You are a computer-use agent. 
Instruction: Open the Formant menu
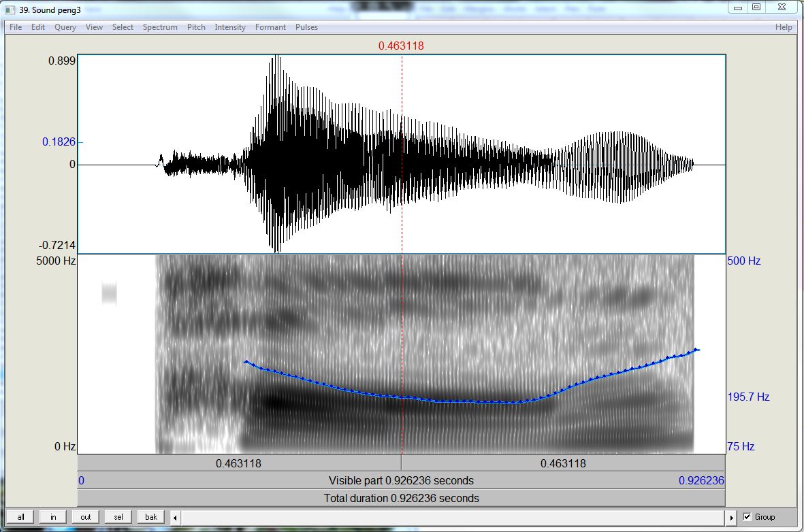[270, 27]
